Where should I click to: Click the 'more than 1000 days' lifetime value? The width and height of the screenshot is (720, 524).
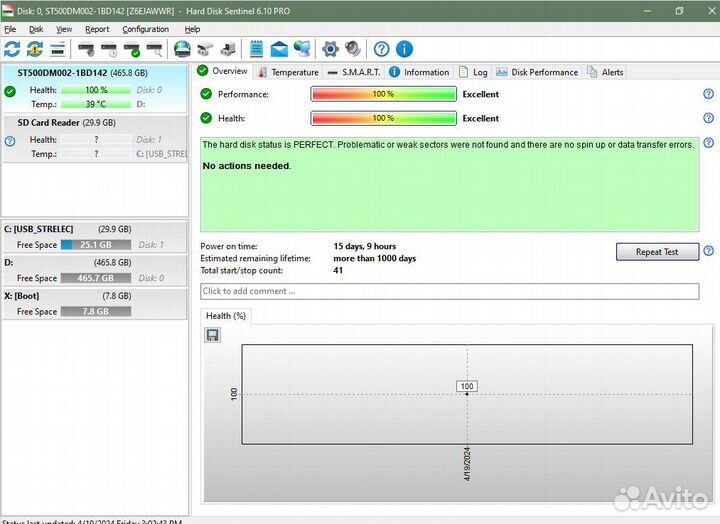coord(375,258)
